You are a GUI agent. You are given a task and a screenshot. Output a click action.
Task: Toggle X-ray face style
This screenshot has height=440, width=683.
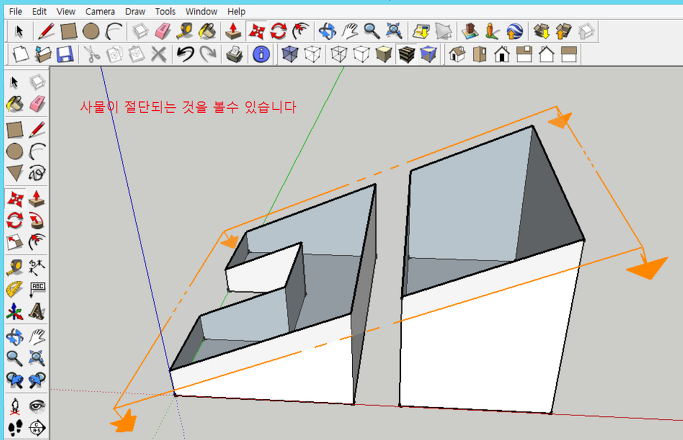pos(290,54)
